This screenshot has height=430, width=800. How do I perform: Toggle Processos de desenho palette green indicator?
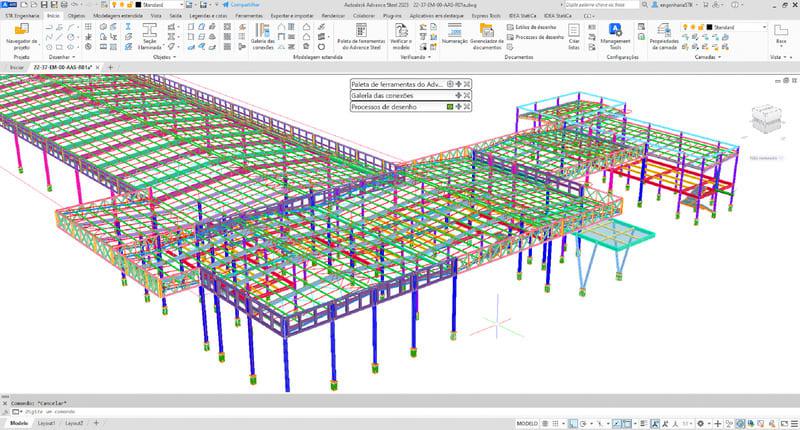pos(450,107)
